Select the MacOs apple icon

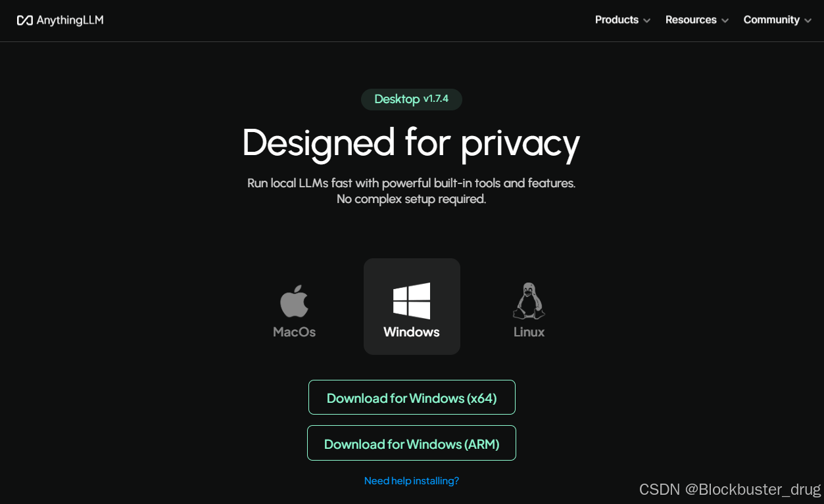tap(295, 301)
